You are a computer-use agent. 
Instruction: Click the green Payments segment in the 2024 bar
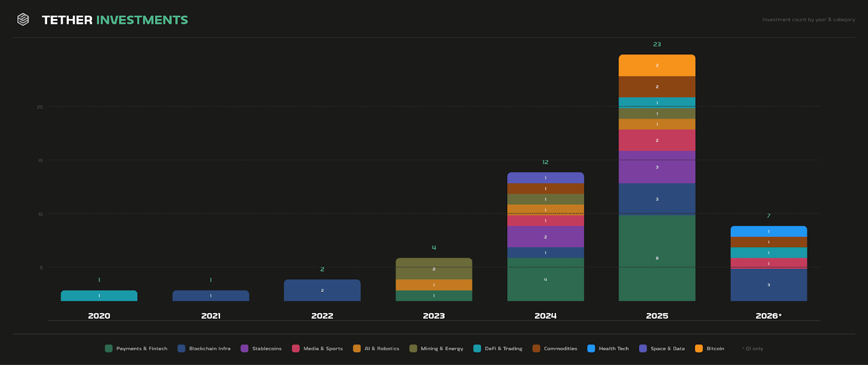(x=546, y=279)
